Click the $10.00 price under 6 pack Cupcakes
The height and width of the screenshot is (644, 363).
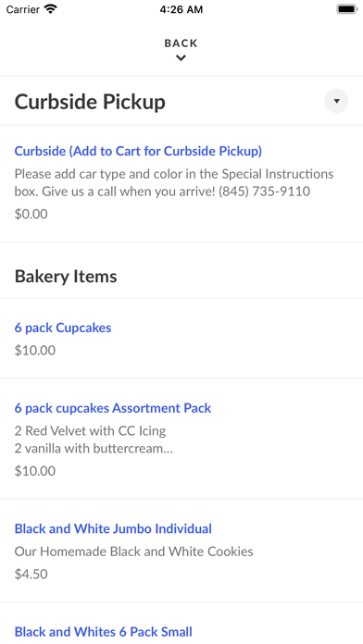coord(35,351)
